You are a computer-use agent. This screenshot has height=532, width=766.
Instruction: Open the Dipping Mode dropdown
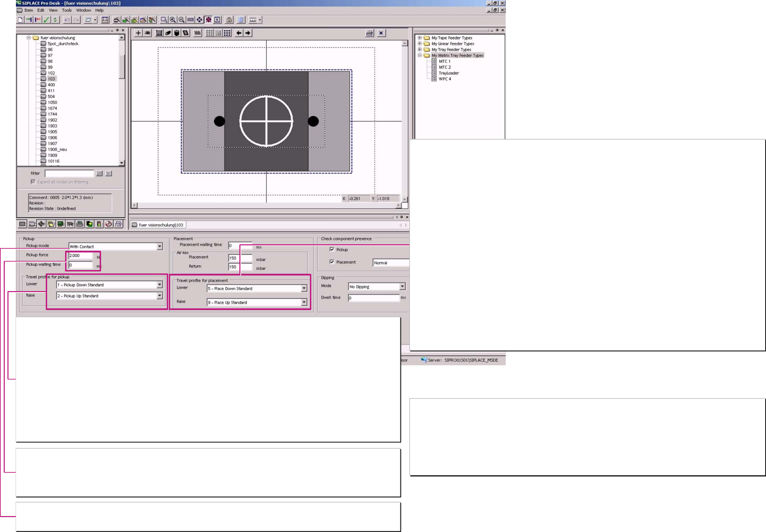402,287
